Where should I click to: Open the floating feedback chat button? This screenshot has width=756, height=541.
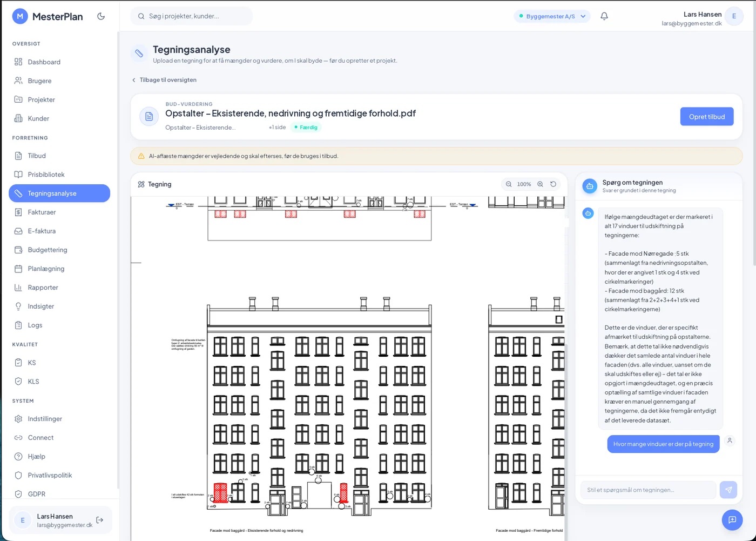(x=732, y=520)
